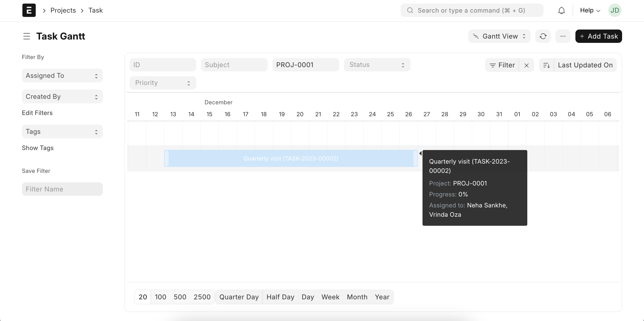Click the ERPNext home logo
The width and height of the screenshot is (644, 321).
point(29,10)
